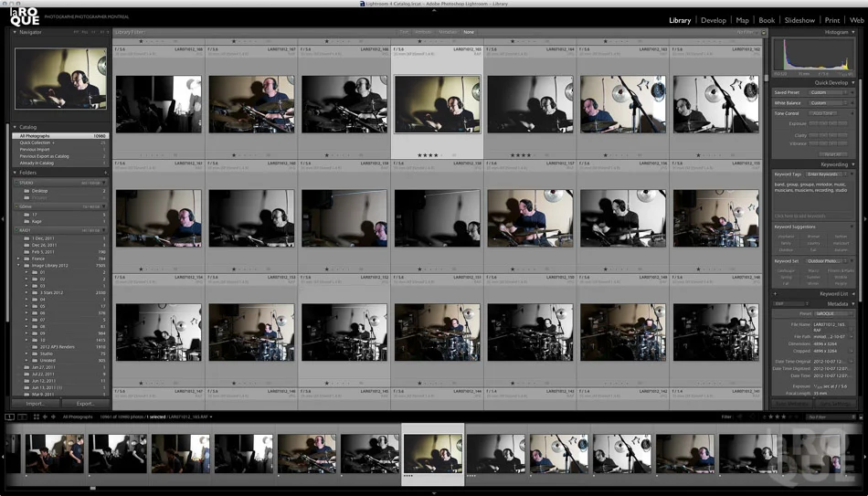Open the filmstrip No Filter dropdown
Screen dimensions: 868x496
(830, 417)
